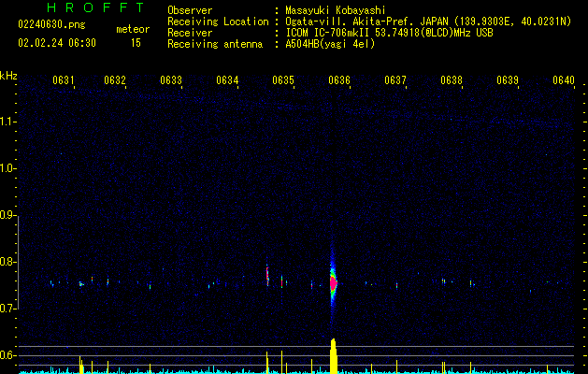Click the HROFFT title text
Image resolution: width=588 pixels, height=374 pixels.
click(x=95, y=7)
